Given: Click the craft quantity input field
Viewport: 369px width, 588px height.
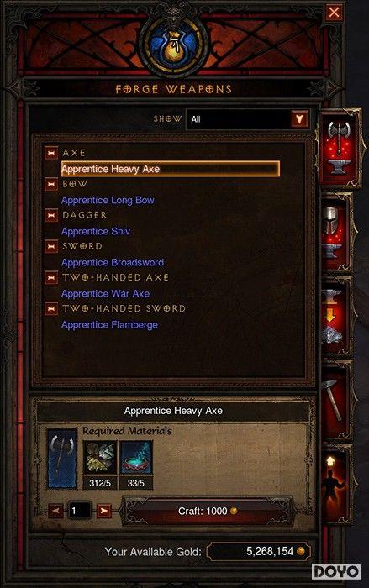Looking at the screenshot, I should [79, 511].
